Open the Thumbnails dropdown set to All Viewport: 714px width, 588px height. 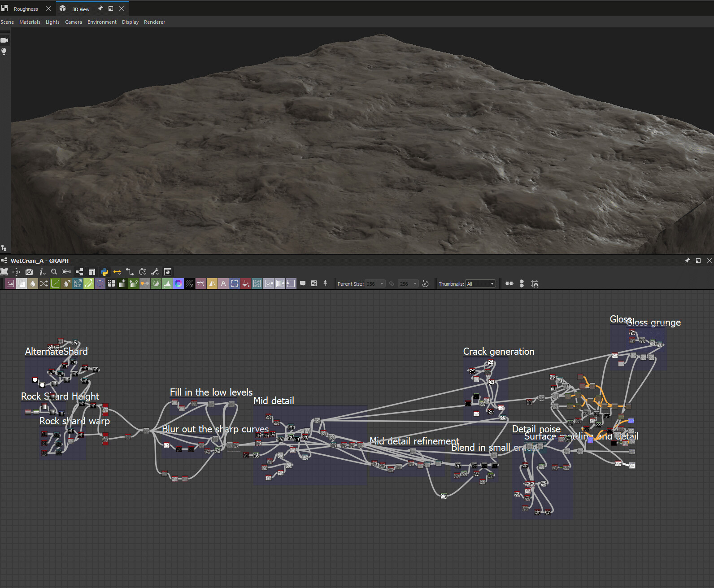[x=480, y=284]
